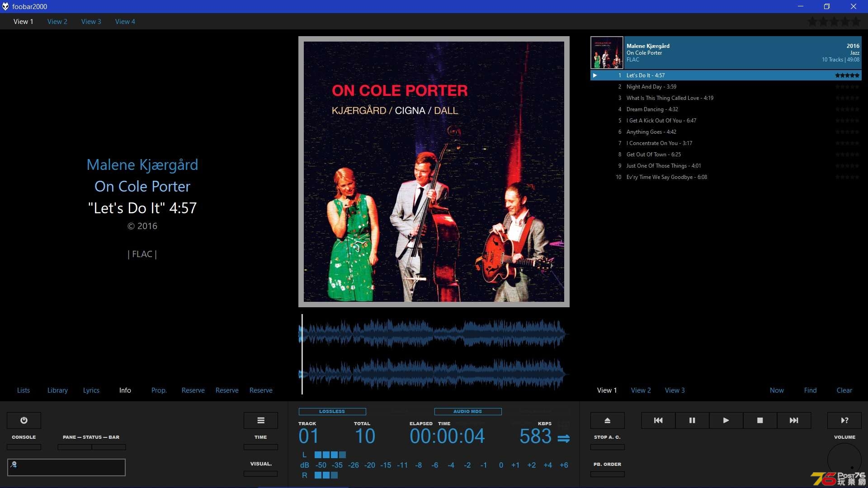Click the Now link under the playlist
The width and height of the screenshot is (868, 488).
[x=777, y=390]
